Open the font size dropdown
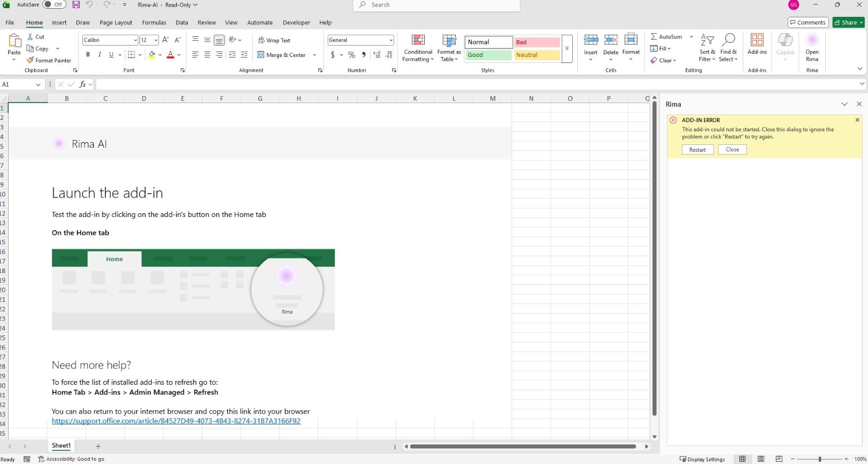This screenshot has width=868, height=464. coord(156,40)
